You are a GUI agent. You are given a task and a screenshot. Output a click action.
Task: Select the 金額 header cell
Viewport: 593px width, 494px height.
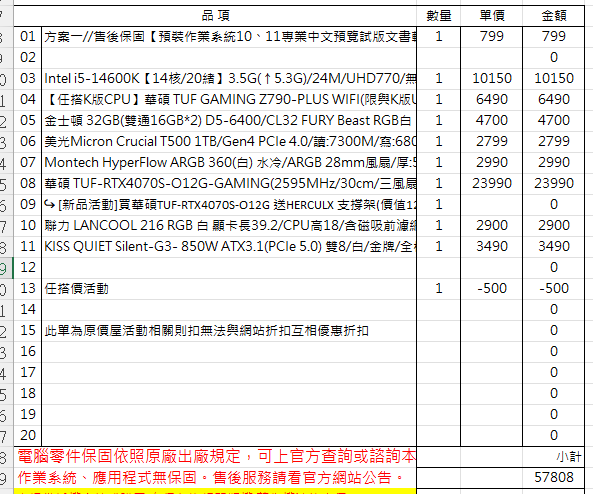pos(554,16)
